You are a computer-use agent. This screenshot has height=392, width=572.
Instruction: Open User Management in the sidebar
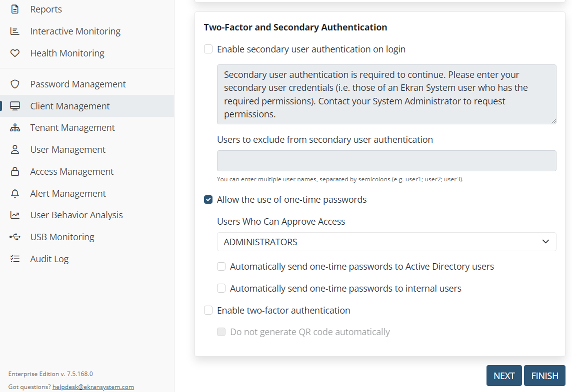(67, 150)
